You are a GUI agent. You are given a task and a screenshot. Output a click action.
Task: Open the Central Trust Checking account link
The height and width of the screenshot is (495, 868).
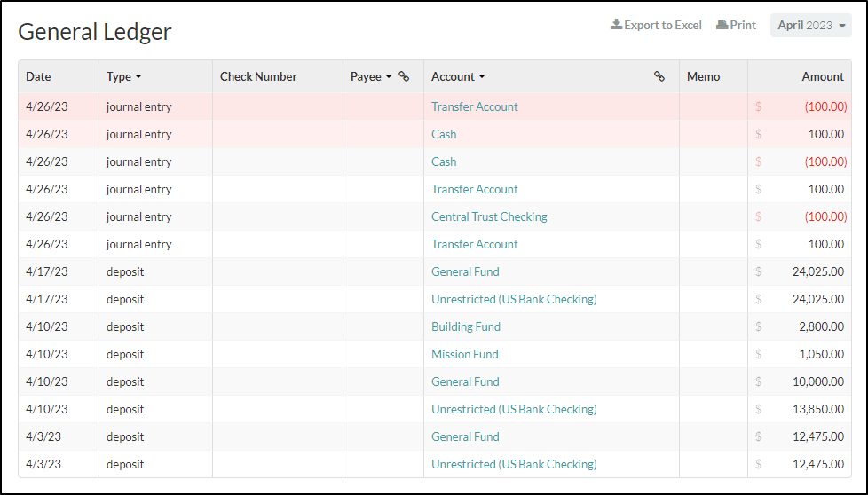click(489, 216)
